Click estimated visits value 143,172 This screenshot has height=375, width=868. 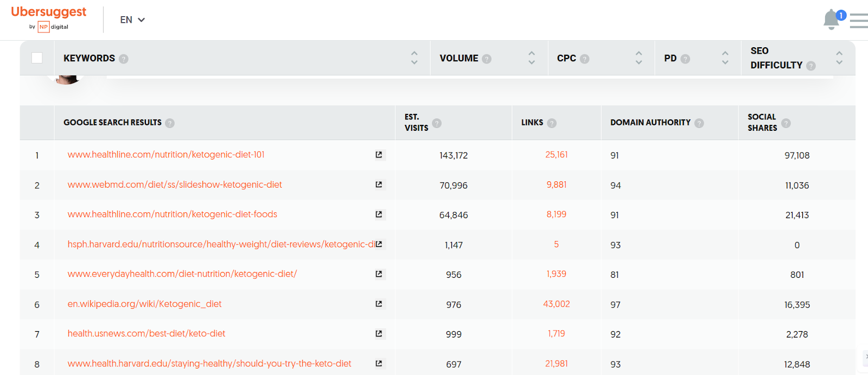coord(454,155)
